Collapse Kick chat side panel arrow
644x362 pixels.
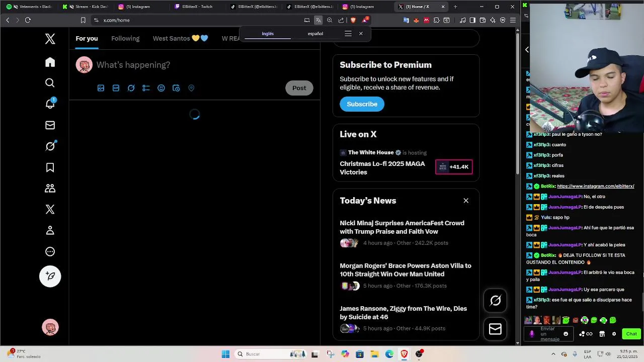[x=527, y=49]
